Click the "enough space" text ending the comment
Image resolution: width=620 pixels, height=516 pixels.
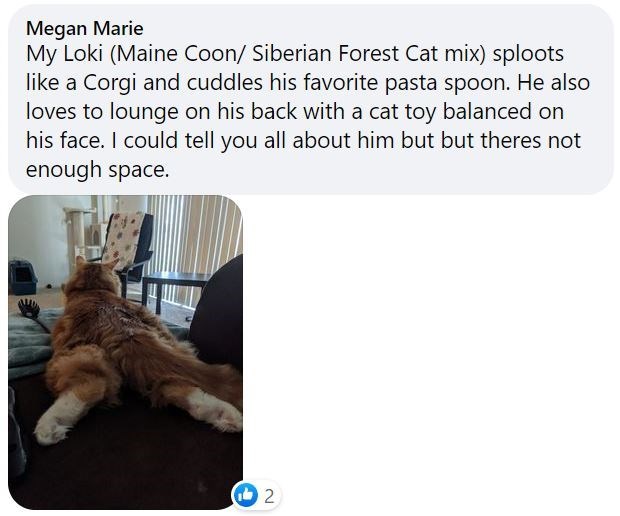coord(96,169)
